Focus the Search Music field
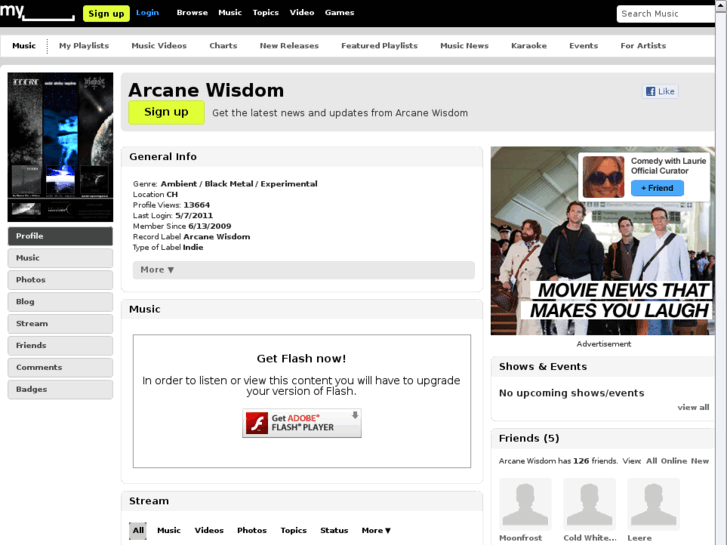This screenshot has height=545, width=727. coord(666,14)
